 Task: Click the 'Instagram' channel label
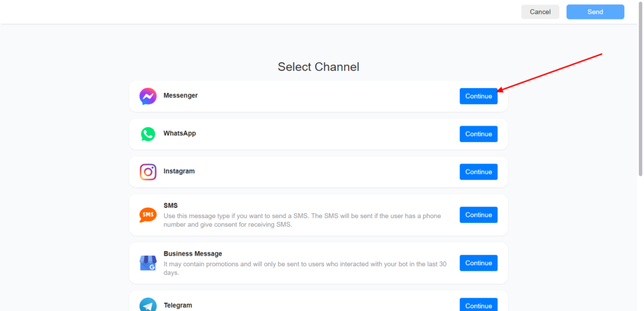(x=179, y=171)
